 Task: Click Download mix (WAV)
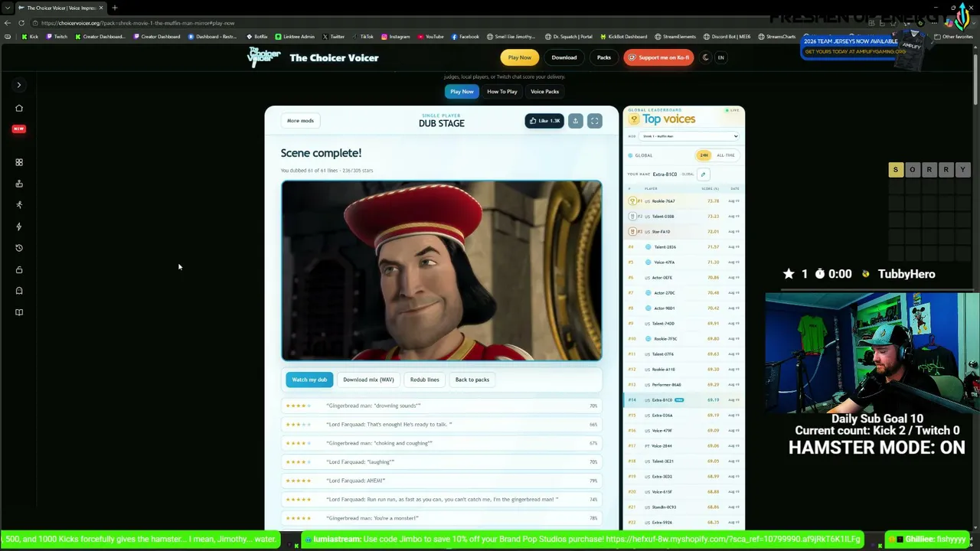point(368,380)
